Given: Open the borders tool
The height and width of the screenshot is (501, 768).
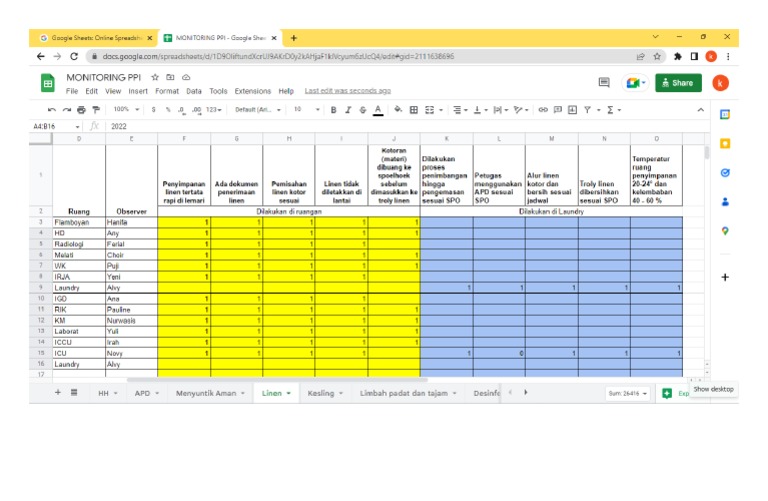Looking at the screenshot, I should (414, 110).
